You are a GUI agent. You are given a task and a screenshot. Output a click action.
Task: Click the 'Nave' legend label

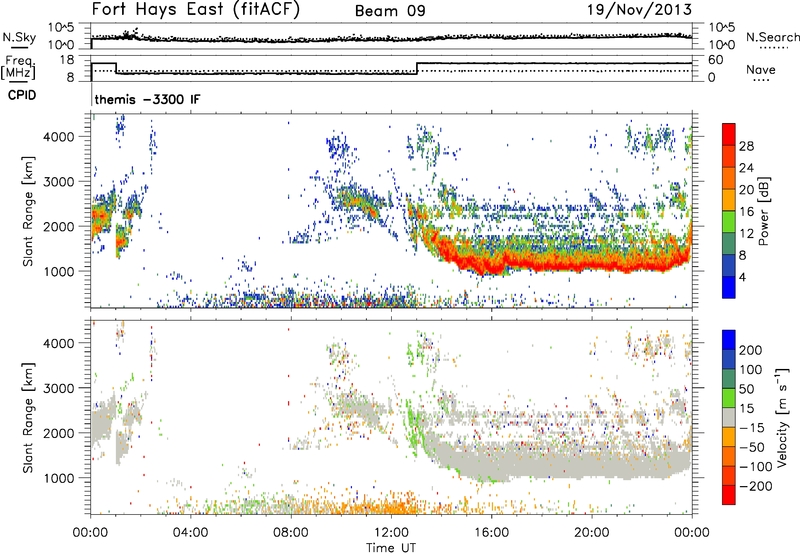click(761, 69)
